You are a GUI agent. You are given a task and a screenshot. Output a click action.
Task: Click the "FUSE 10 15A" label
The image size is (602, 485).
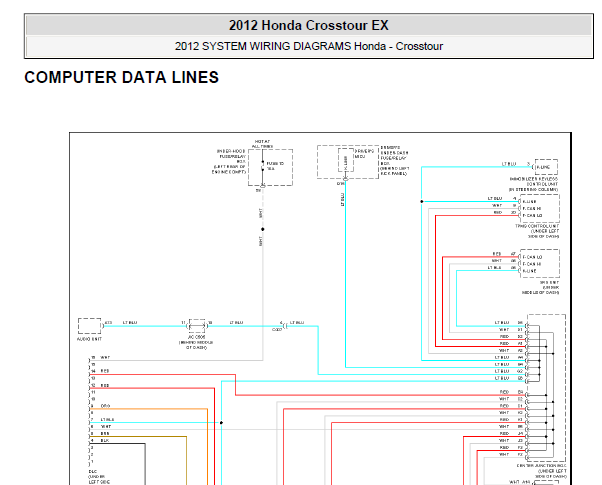[x=275, y=166]
